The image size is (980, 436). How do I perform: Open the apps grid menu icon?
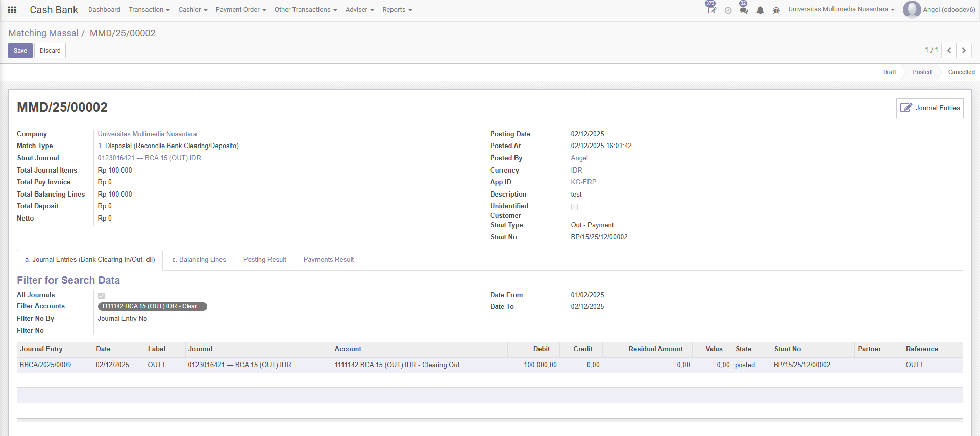12,10
